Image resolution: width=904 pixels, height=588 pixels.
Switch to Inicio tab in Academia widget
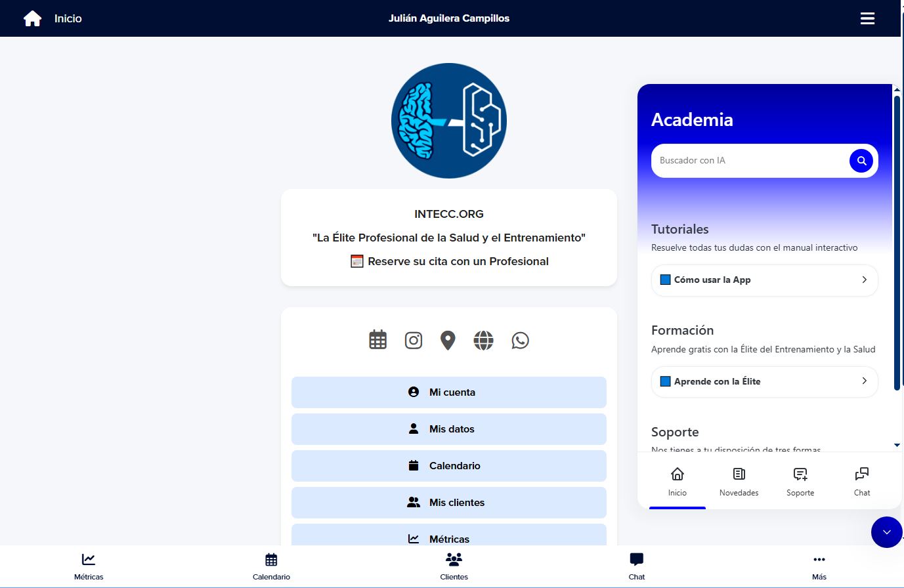(678, 482)
